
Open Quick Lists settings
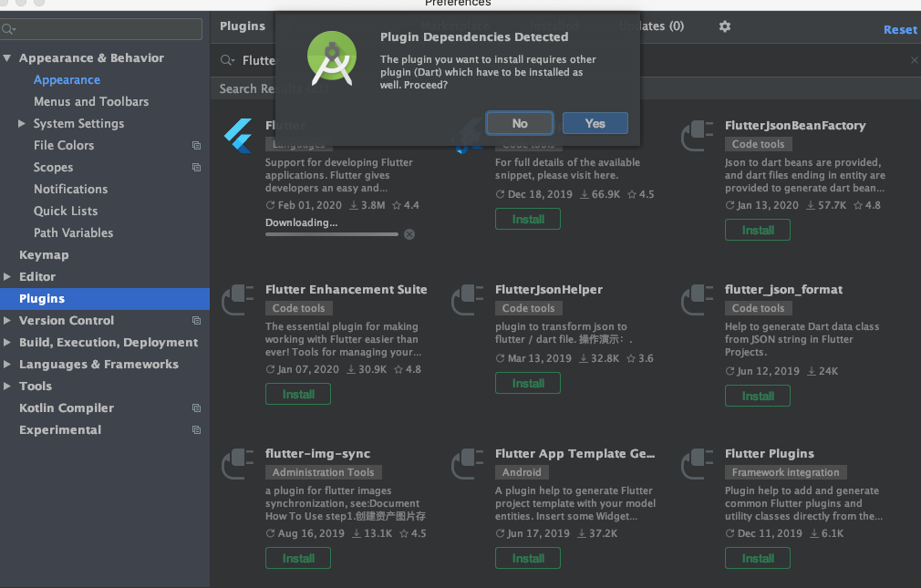click(x=65, y=211)
